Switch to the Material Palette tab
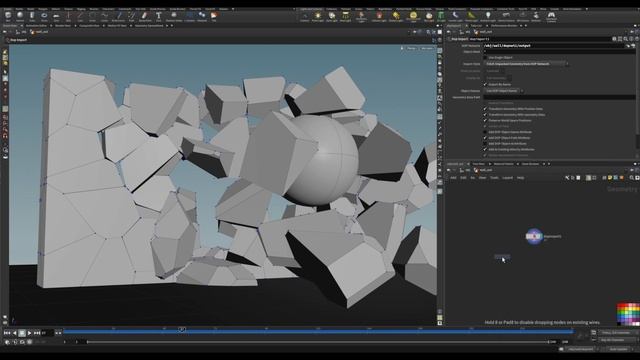The image size is (640, 360). (504, 164)
